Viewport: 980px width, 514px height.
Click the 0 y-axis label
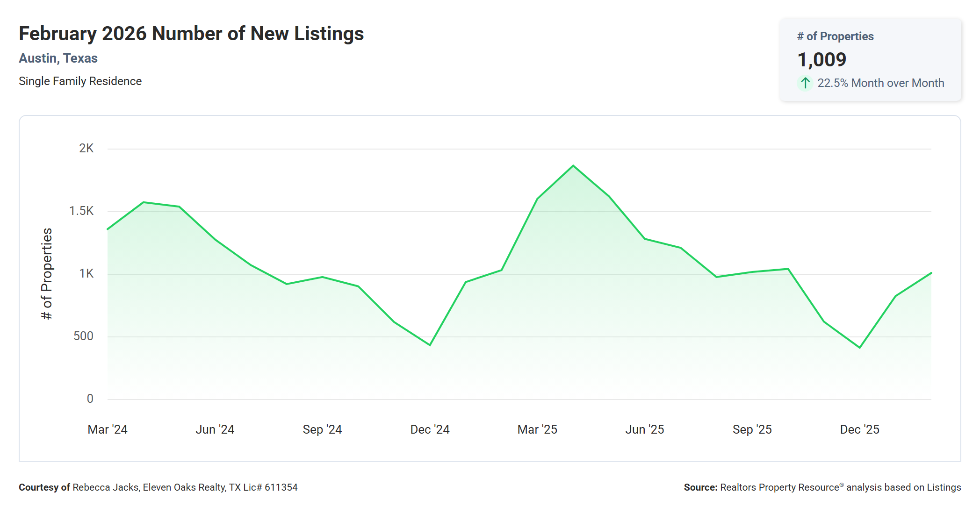90,399
